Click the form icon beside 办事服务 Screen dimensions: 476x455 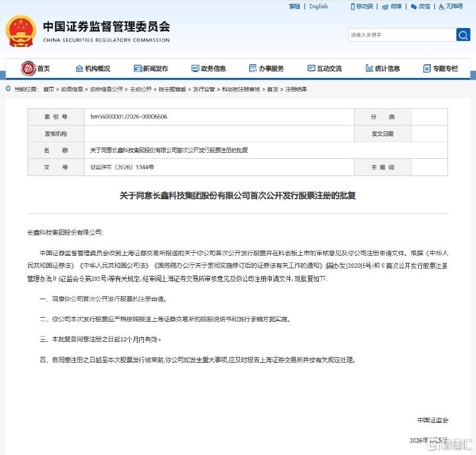[253, 68]
